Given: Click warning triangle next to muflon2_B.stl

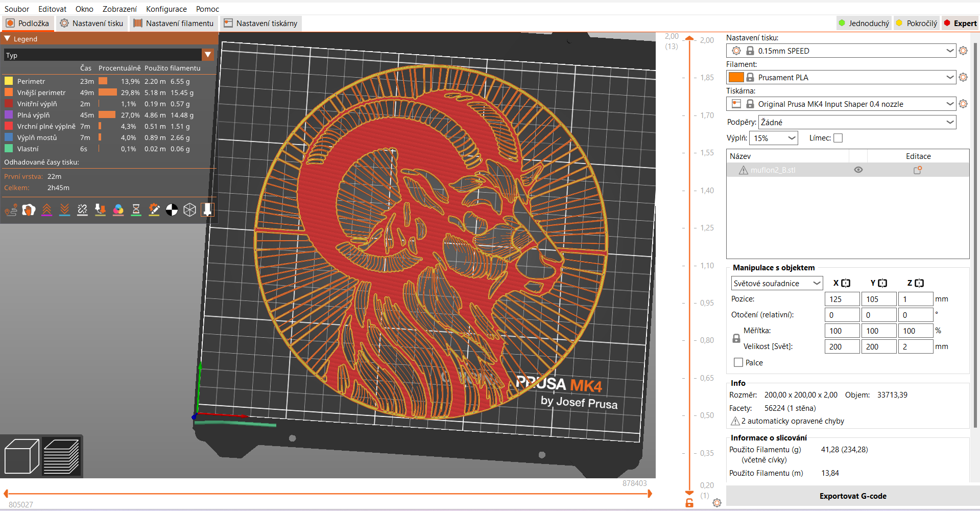Looking at the screenshot, I should pyautogui.click(x=744, y=170).
